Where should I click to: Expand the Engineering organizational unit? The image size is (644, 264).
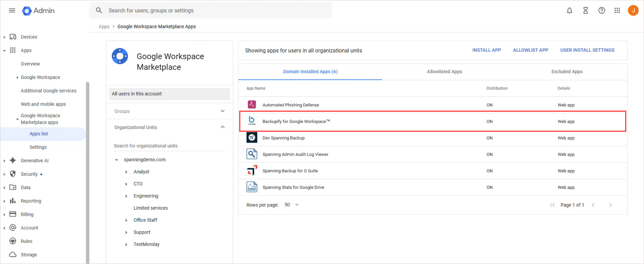click(x=126, y=196)
